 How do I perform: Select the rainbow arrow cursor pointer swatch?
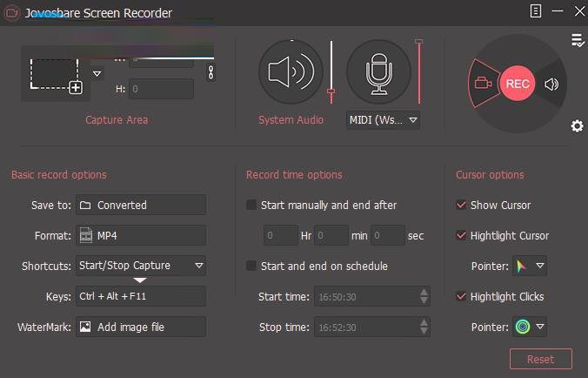point(521,266)
